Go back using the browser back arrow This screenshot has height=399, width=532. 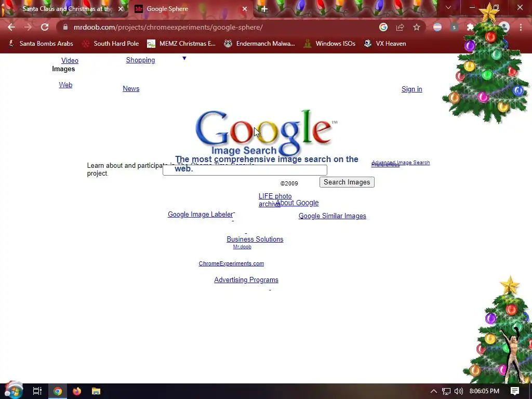coord(11,27)
